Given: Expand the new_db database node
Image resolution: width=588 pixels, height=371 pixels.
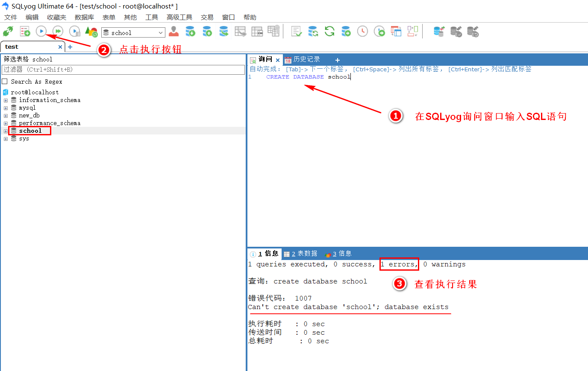Looking at the screenshot, I should pyautogui.click(x=6, y=116).
